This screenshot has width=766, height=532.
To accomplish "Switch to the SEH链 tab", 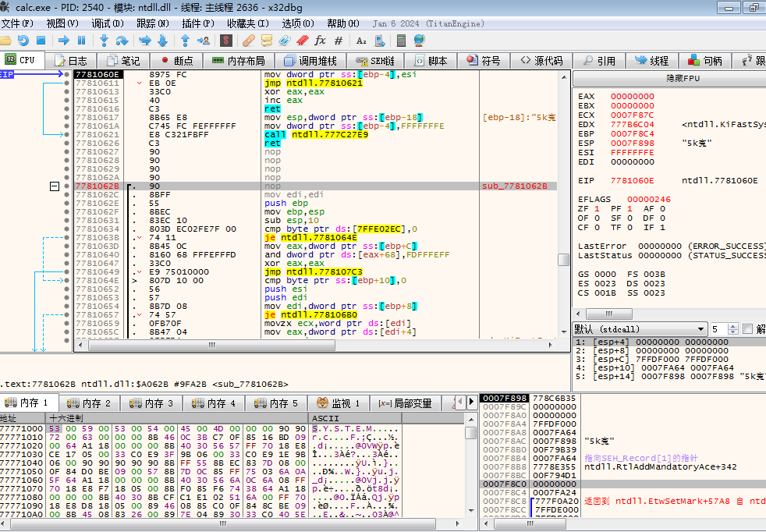I will [x=375, y=61].
